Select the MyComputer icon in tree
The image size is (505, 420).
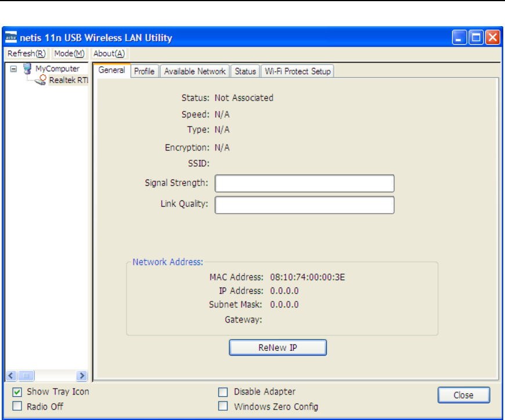tap(27, 69)
